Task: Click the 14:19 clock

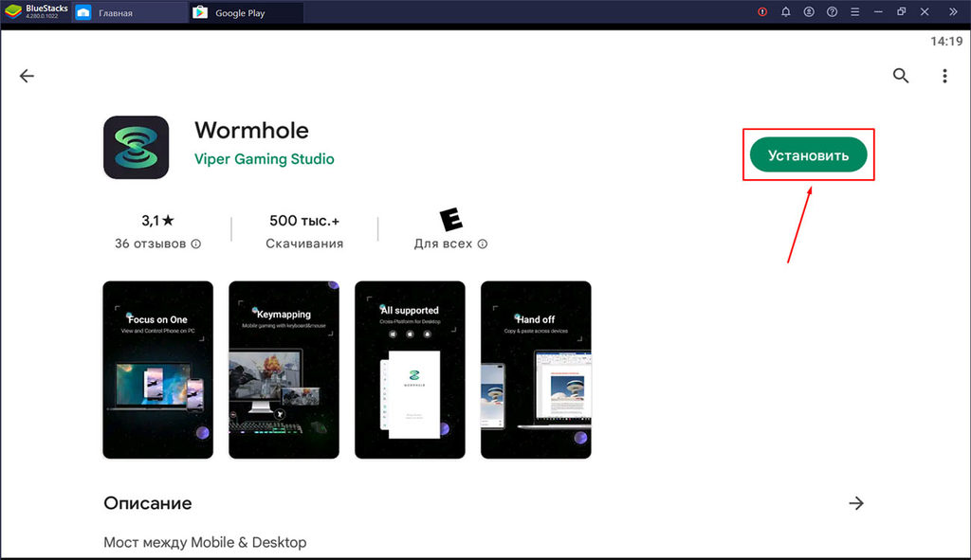Action: [946, 42]
